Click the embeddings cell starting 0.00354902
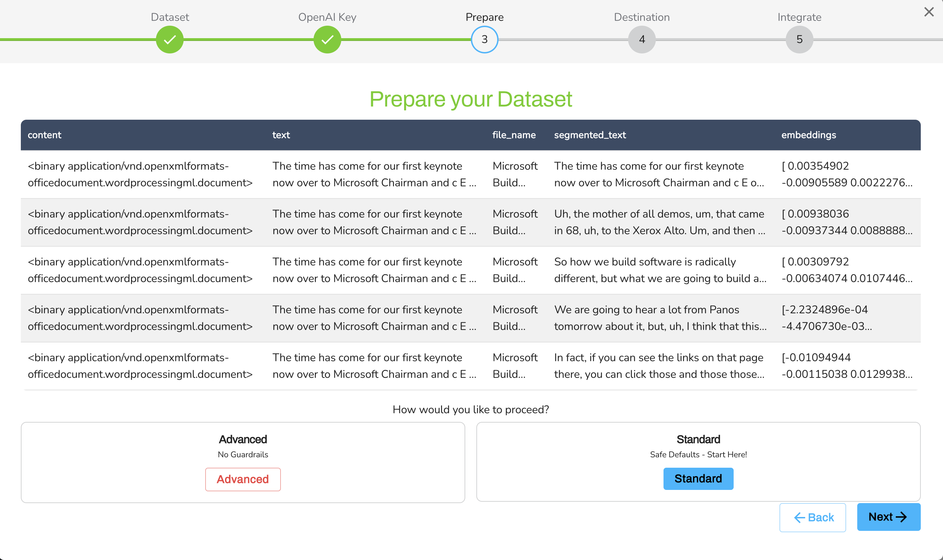 (x=846, y=174)
